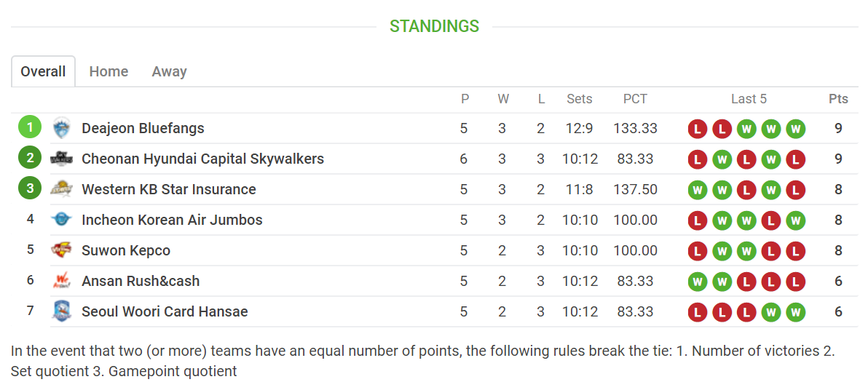Switch to the Away standings tab

click(x=169, y=71)
